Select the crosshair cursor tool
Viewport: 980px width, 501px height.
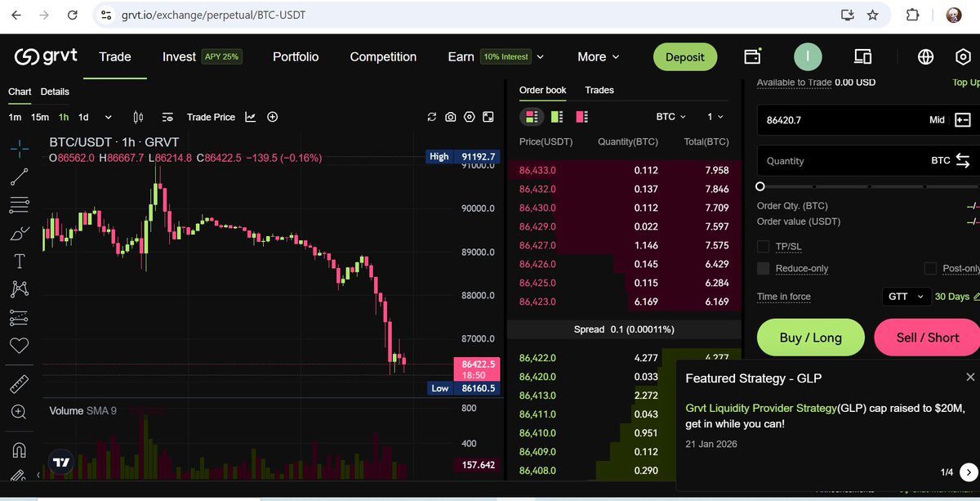point(19,149)
